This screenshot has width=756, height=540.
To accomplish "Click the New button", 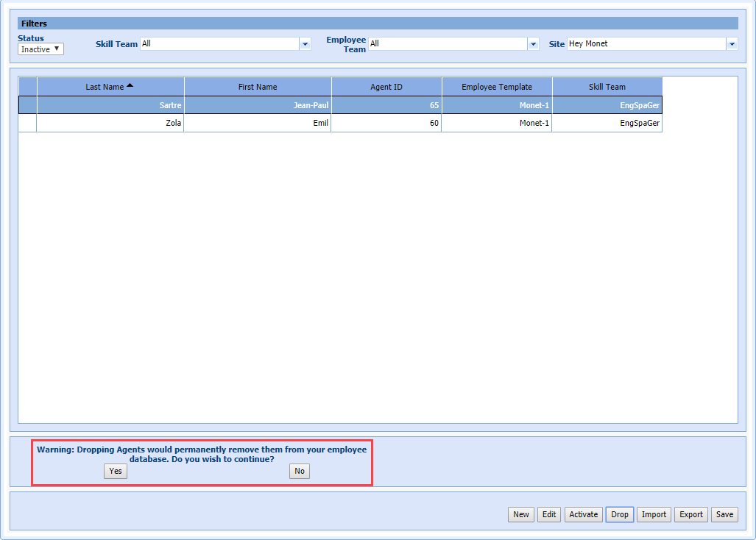I will click(x=520, y=515).
